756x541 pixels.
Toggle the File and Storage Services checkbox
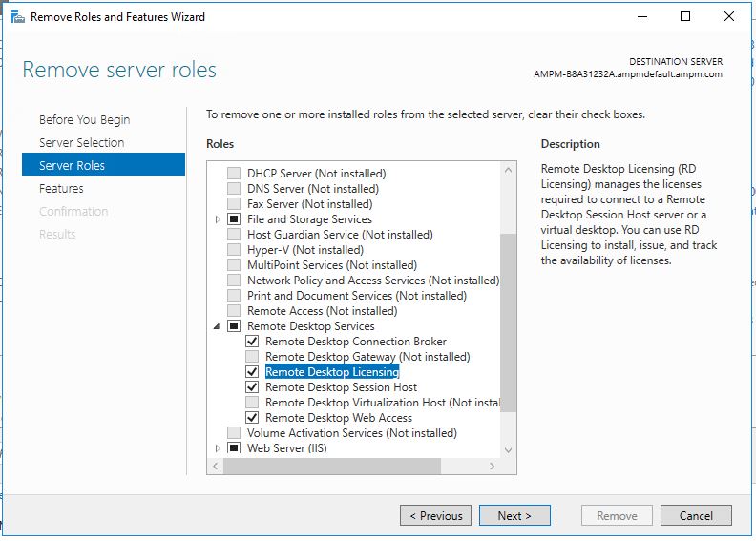point(234,219)
